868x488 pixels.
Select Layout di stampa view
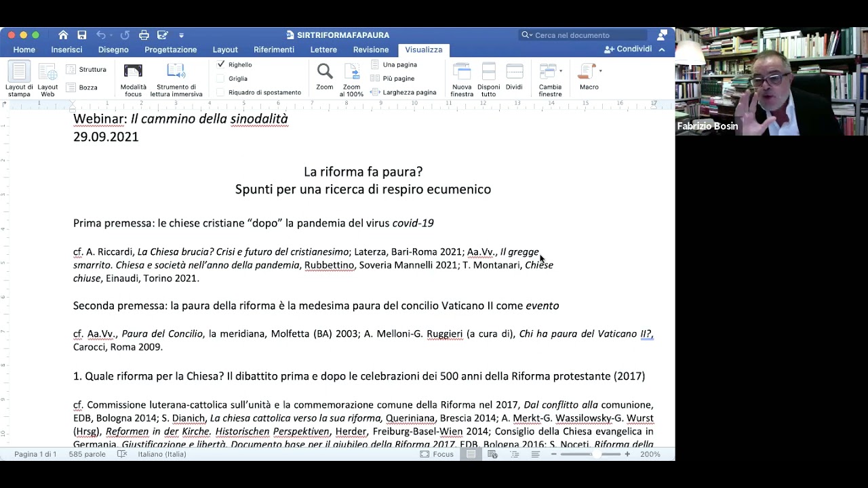click(19, 79)
